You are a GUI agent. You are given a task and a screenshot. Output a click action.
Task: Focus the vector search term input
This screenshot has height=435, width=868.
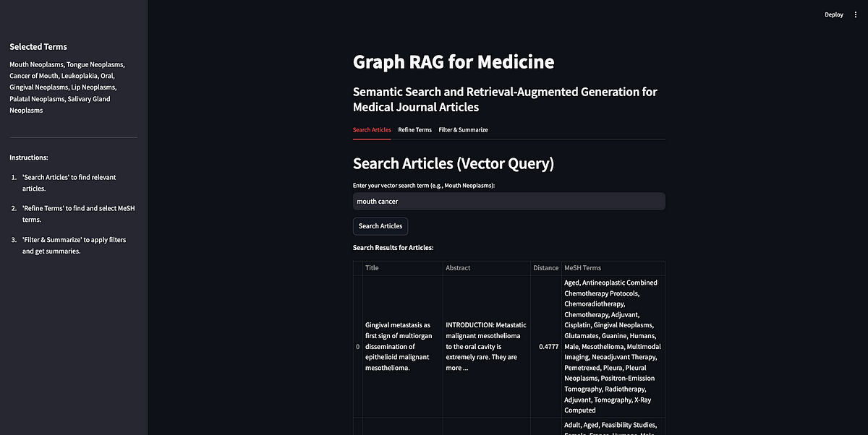(509, 202)
